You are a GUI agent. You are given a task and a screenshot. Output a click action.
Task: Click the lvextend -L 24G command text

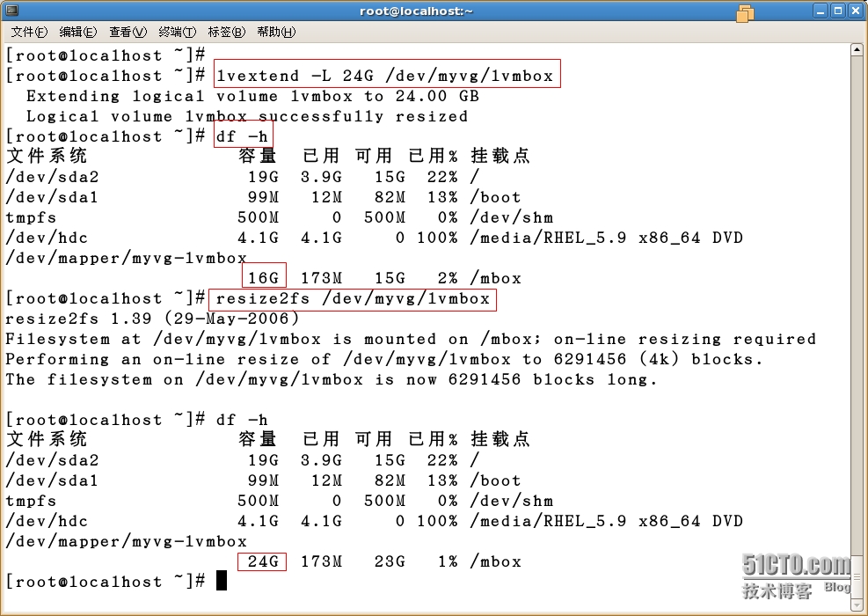pos(384,76)
